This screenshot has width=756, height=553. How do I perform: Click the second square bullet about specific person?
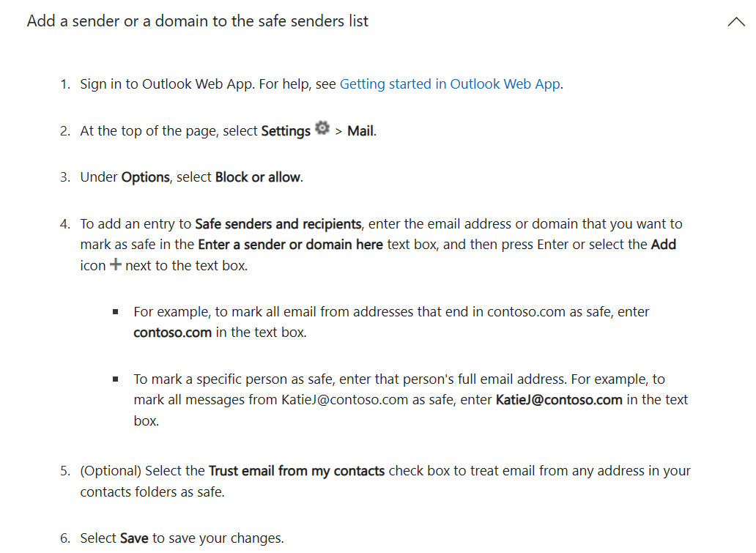point(115,379)
